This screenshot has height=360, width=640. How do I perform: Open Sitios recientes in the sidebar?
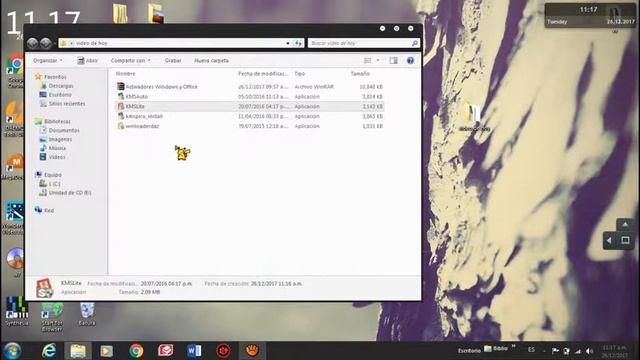tap(62, 104)
